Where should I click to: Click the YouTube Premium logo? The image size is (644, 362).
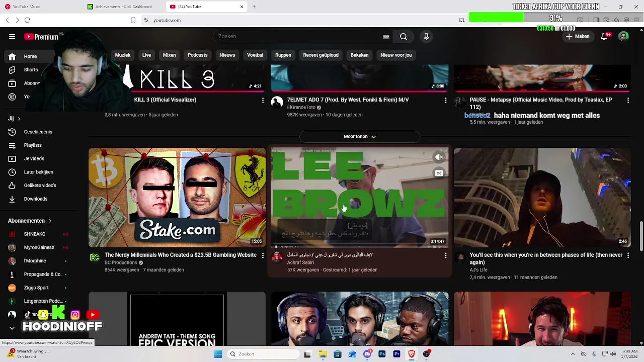[41, 37]
